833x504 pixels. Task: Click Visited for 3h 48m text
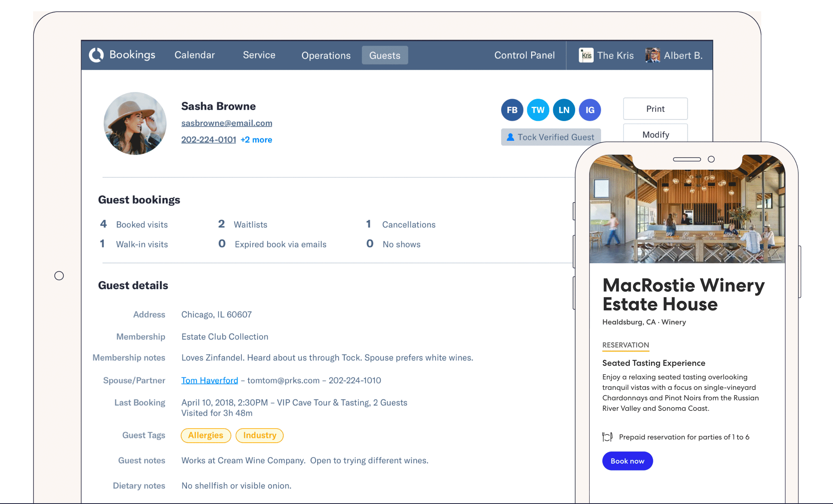click(217, 413)
